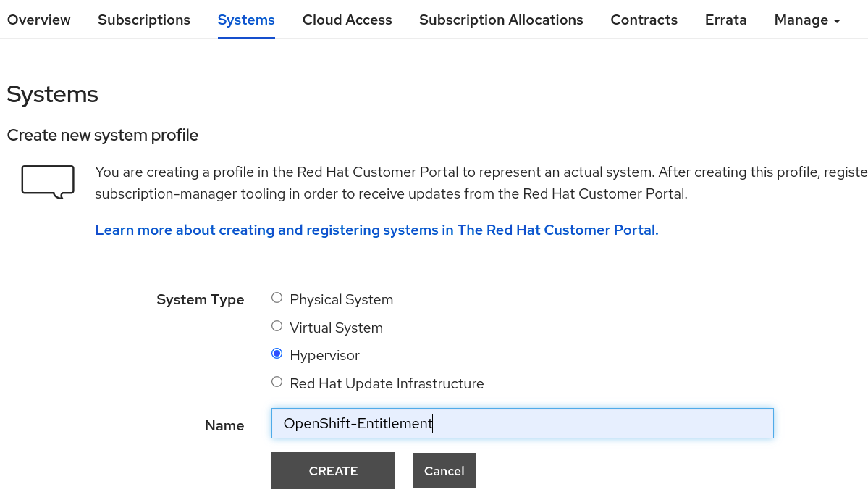Open the Subscription Allocations page
The height and width of the screenshot is (500, 868).
point(500,20)
